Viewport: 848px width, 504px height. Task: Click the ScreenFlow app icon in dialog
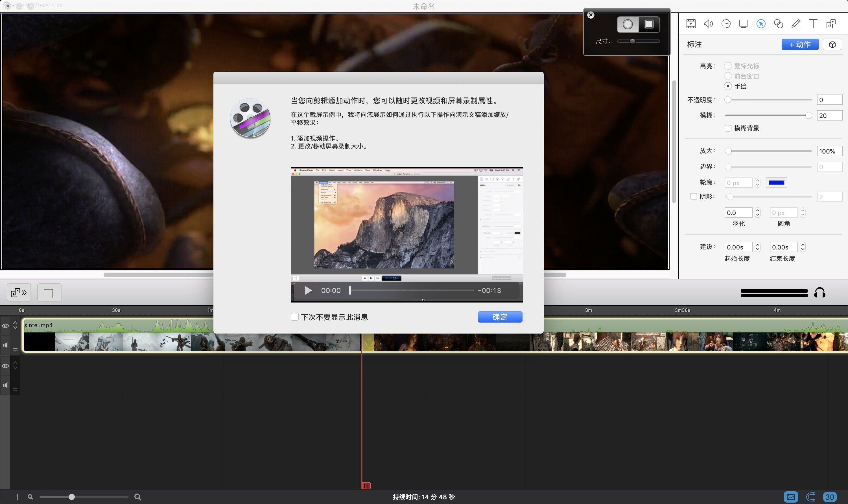point(250,118)
